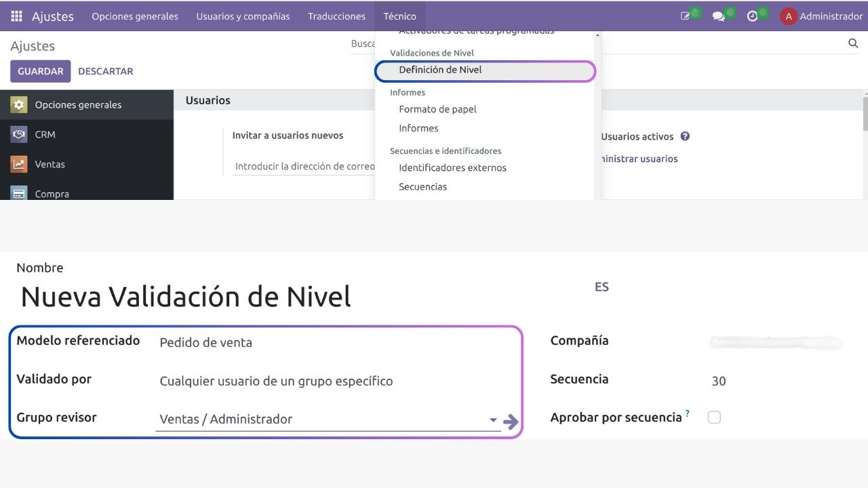This screenshot has height=488, width=868.
Task: Click the Técnico dropdown menu scrollbar
Action: [x=597, y=115]
